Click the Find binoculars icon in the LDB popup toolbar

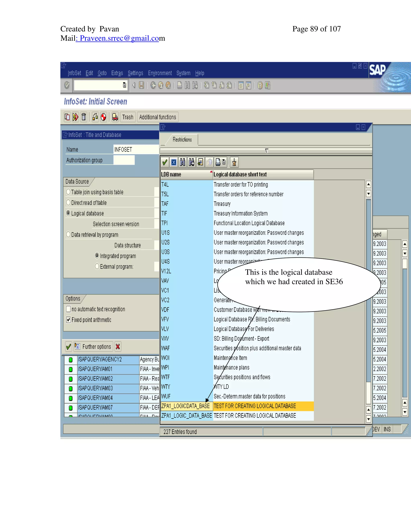point(182,162)
